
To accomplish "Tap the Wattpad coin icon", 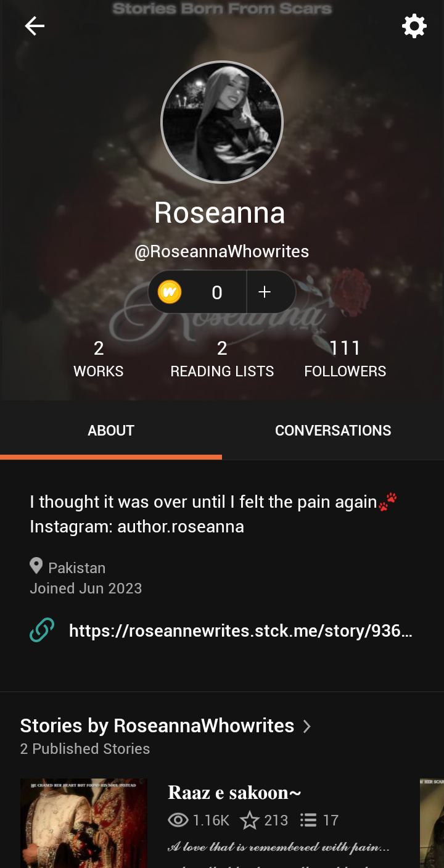I will point(170,292).
